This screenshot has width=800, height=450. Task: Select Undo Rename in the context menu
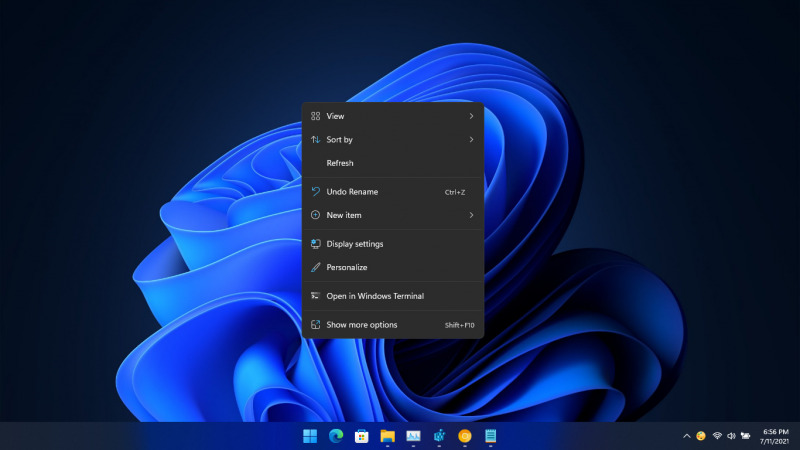pos(392,192)
